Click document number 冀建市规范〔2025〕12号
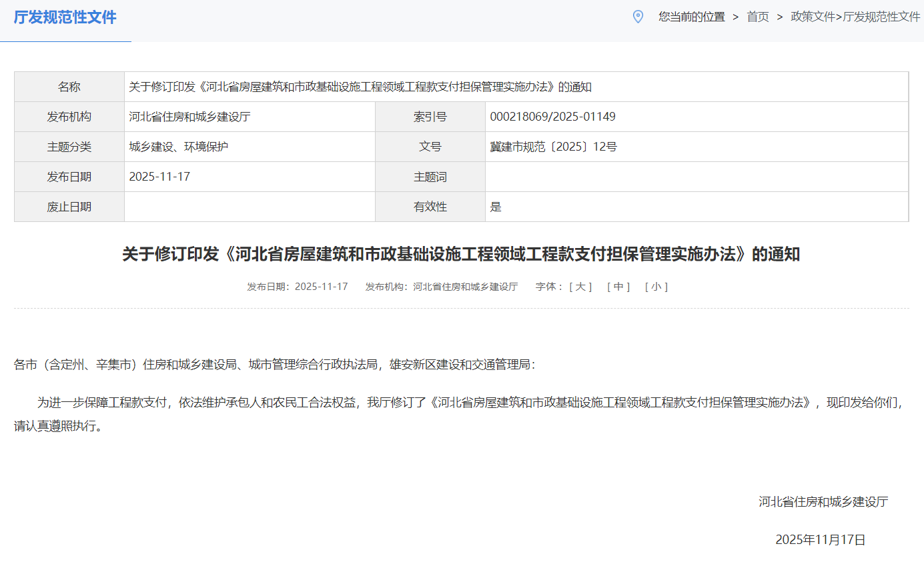Image resolution: width=924 pixels, height=566 pixels. 553,147
